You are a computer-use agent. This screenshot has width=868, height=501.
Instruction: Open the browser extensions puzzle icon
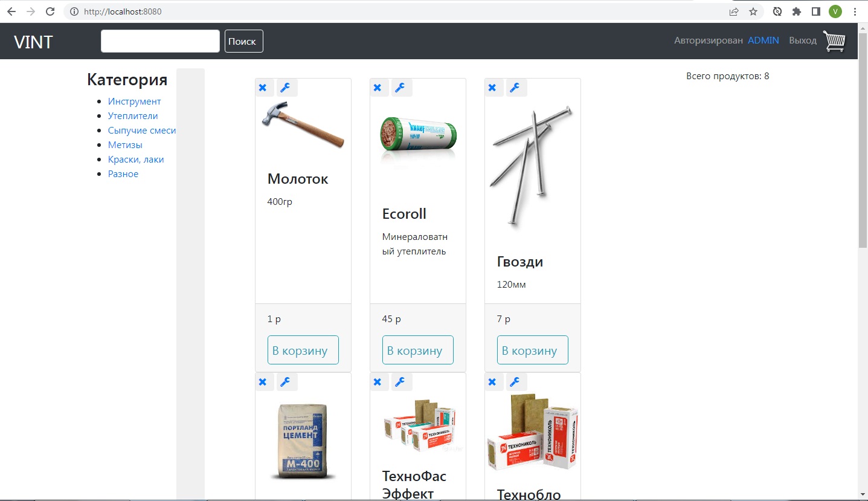797,11
